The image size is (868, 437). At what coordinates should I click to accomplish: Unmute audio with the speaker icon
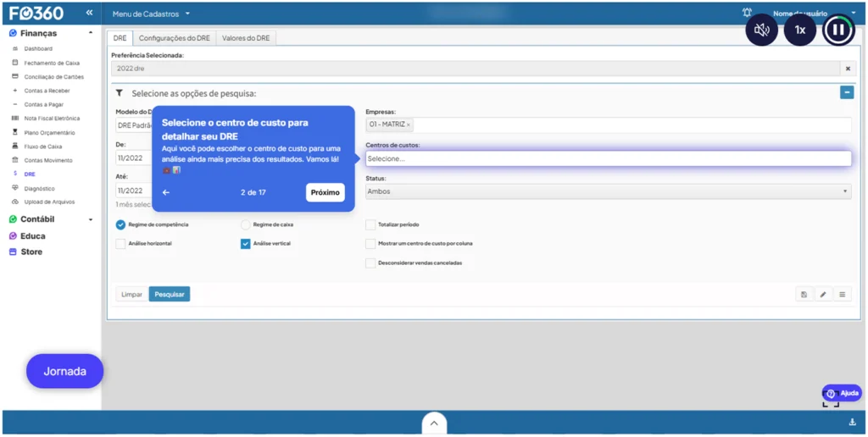(x=762, y=30)
